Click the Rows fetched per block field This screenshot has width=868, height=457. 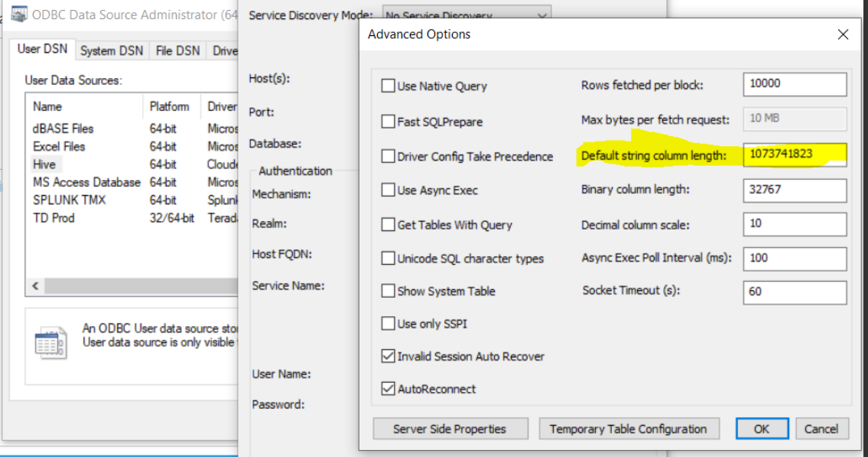[795, 84]
